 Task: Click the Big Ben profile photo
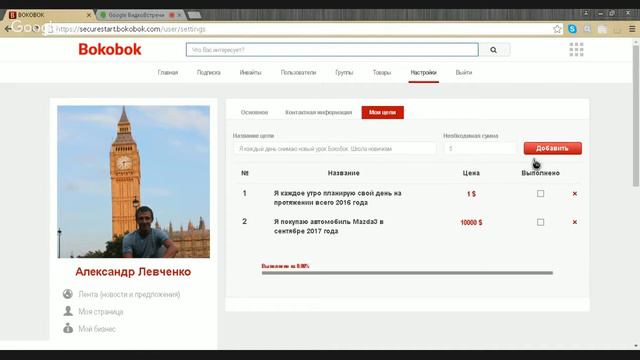point(133,182)
